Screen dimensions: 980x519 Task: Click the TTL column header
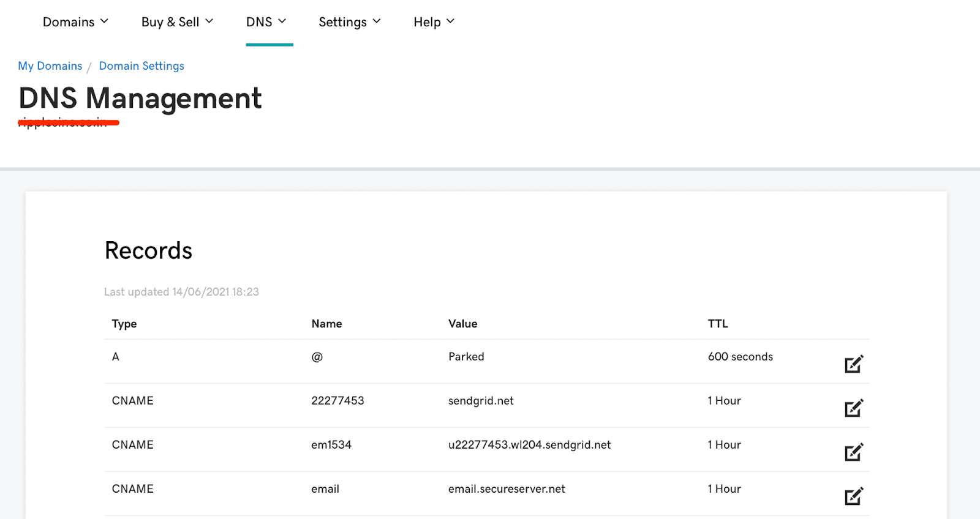pyautogui.click(x=718, y=324)
